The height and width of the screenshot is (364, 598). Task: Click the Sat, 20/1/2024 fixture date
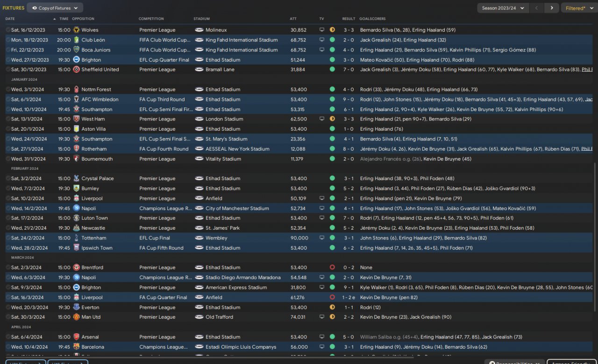click(x=28, y=129)
